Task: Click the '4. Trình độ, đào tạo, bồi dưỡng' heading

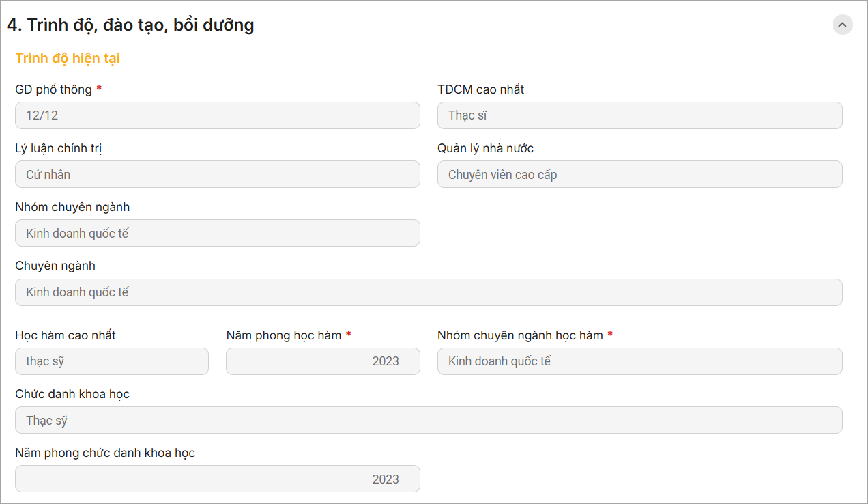Action: tap(130, 25)
